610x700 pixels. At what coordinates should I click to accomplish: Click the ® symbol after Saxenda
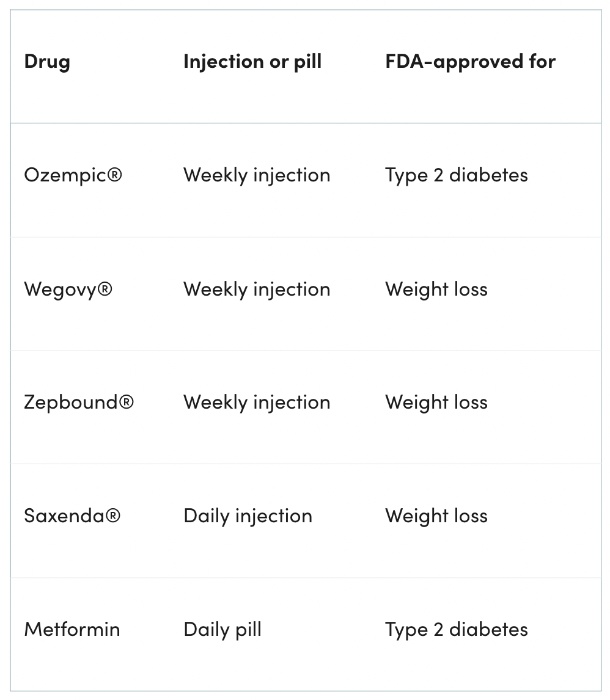pyautogui.click(x=113, y=516)
